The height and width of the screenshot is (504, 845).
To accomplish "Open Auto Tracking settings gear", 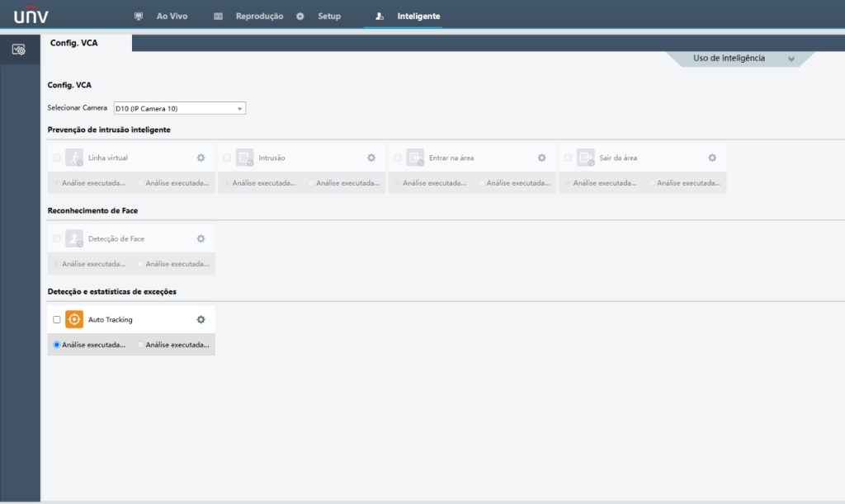I will pos(201,319).
